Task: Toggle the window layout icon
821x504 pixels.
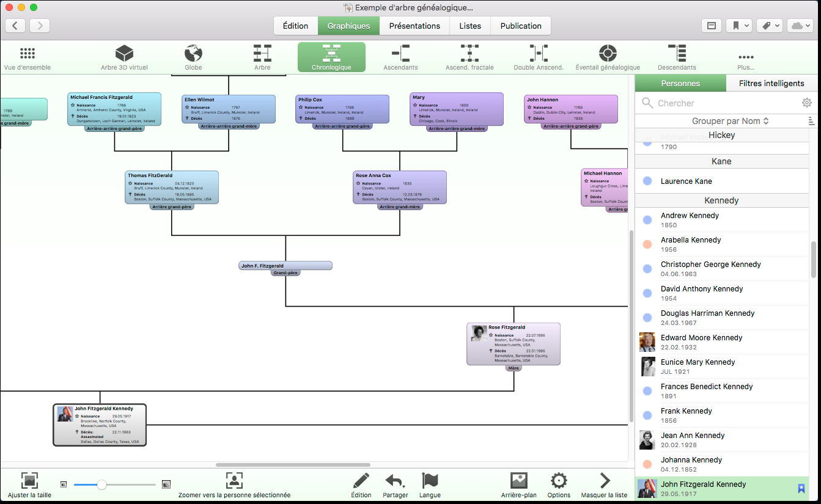Action: click(x=712, y=26)
